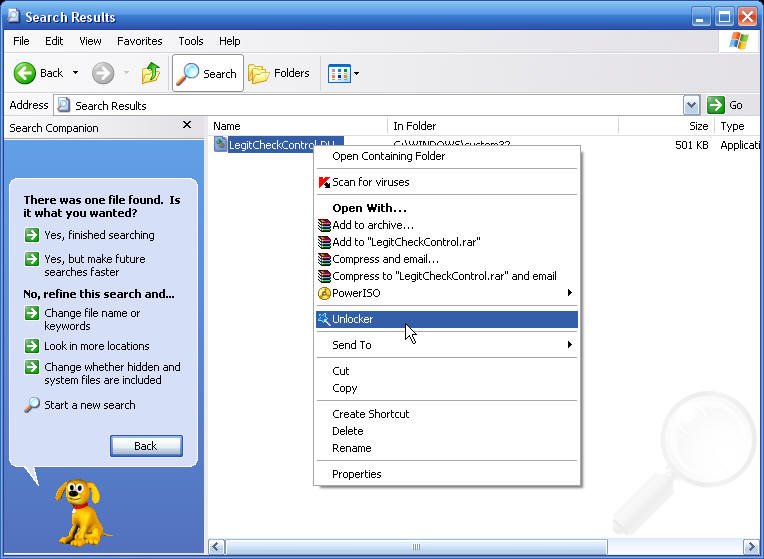Choose Rename in context menu

(x=447, y=448)
